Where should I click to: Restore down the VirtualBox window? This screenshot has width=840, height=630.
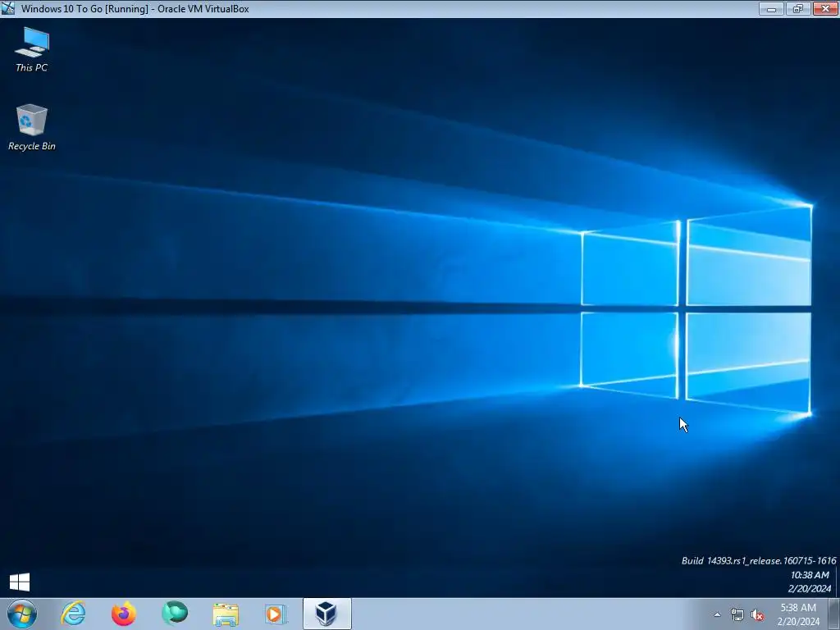[x=798, y=8]
